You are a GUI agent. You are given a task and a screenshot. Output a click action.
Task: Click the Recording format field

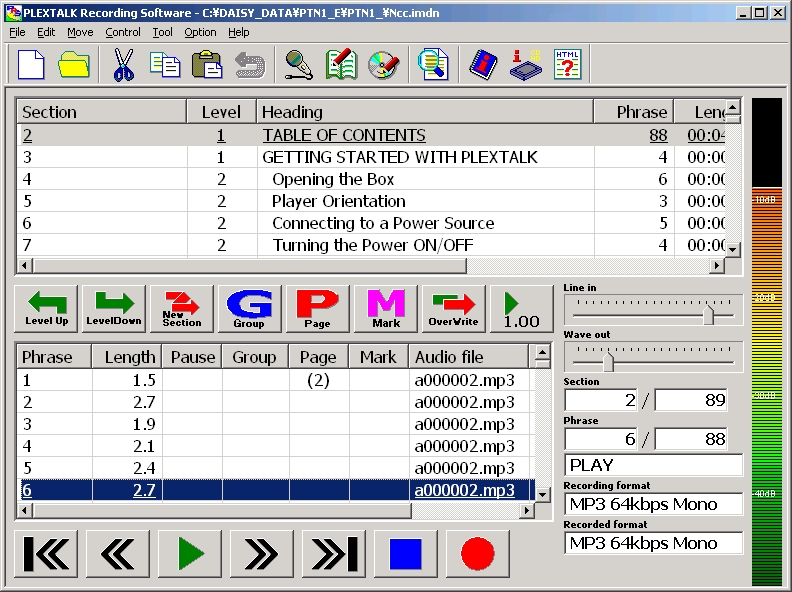tap(653, 504)
